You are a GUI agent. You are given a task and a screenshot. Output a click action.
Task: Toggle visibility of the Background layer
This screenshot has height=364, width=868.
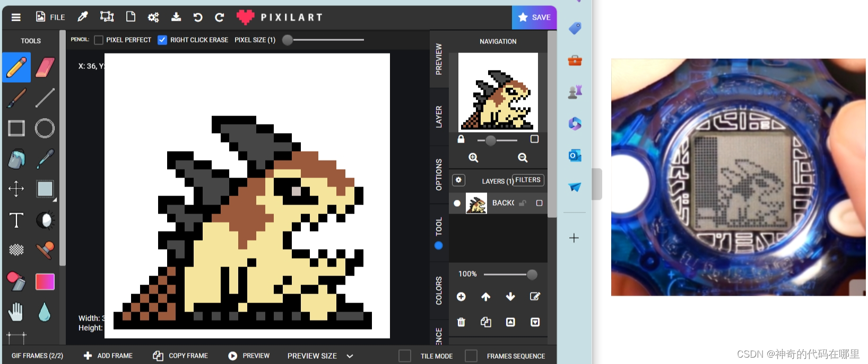point(457,203)
